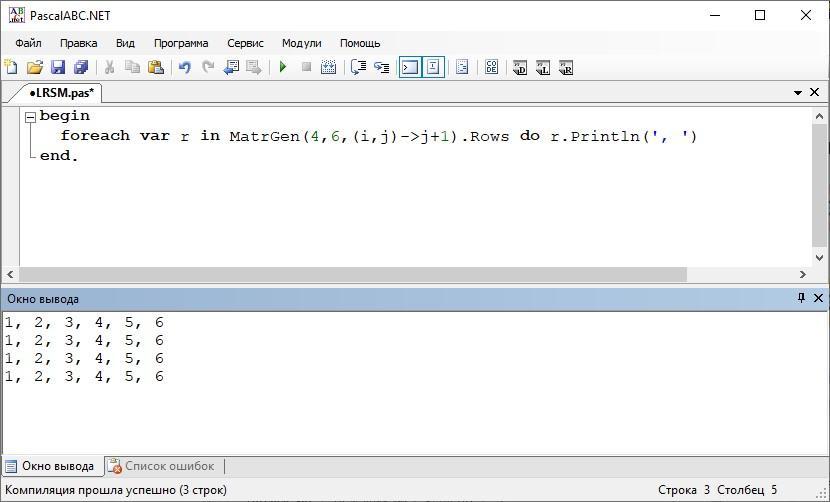830x502 pixels.
Task: Click the end. line in the editor
Action: [59, 156]
